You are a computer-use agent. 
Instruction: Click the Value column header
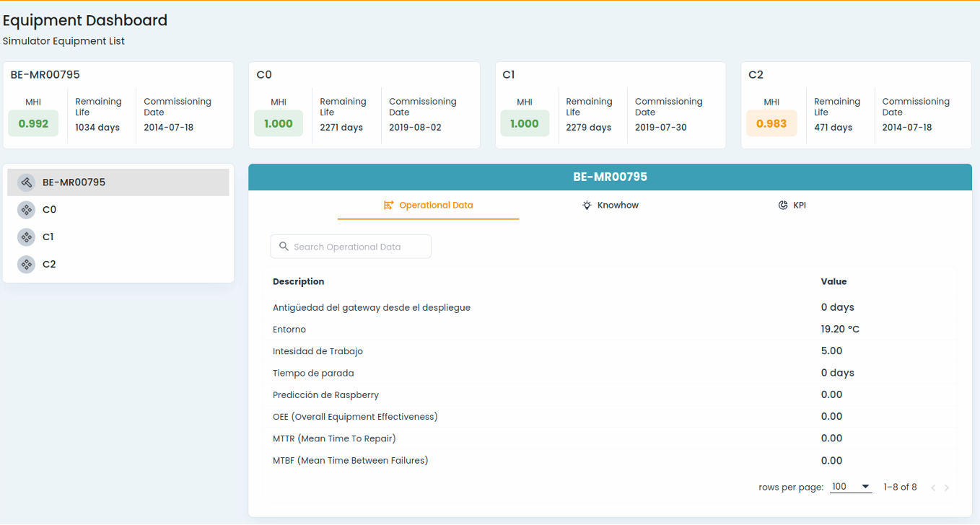(x=834, y=281)
